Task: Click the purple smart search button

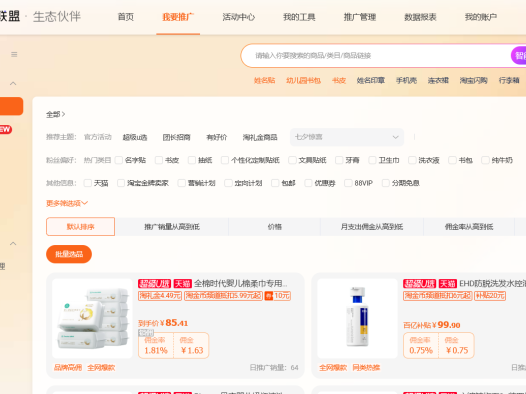Action: pos(519,56)
